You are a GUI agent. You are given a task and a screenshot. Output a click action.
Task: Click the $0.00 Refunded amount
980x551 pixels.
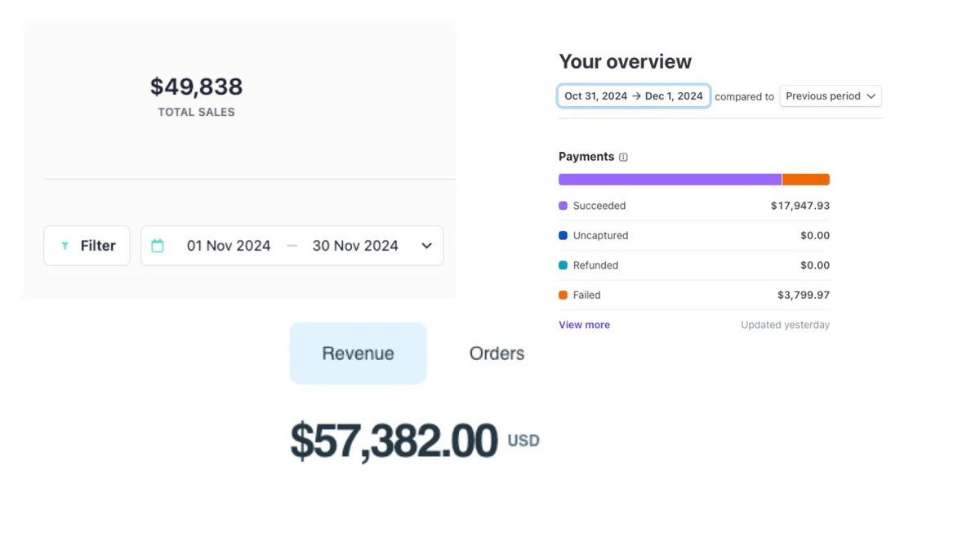(815, 265)
